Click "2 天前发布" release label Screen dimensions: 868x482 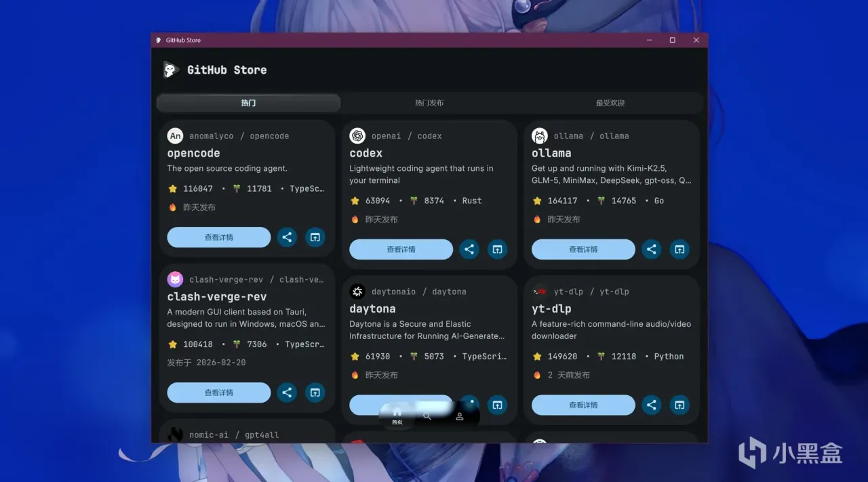point(569,375)
